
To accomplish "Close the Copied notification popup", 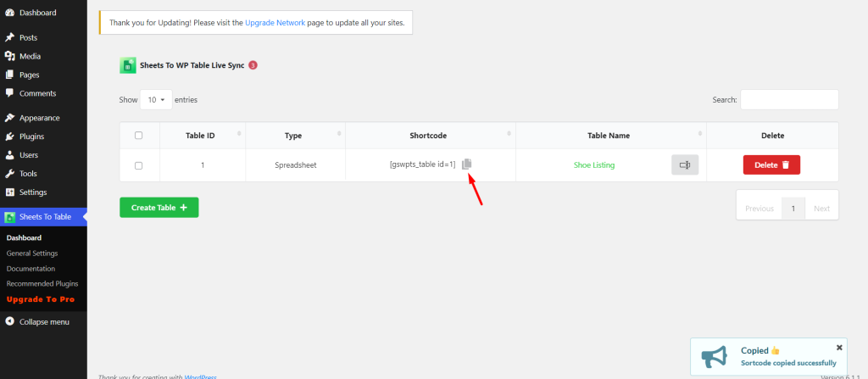I will pos(839,348).
